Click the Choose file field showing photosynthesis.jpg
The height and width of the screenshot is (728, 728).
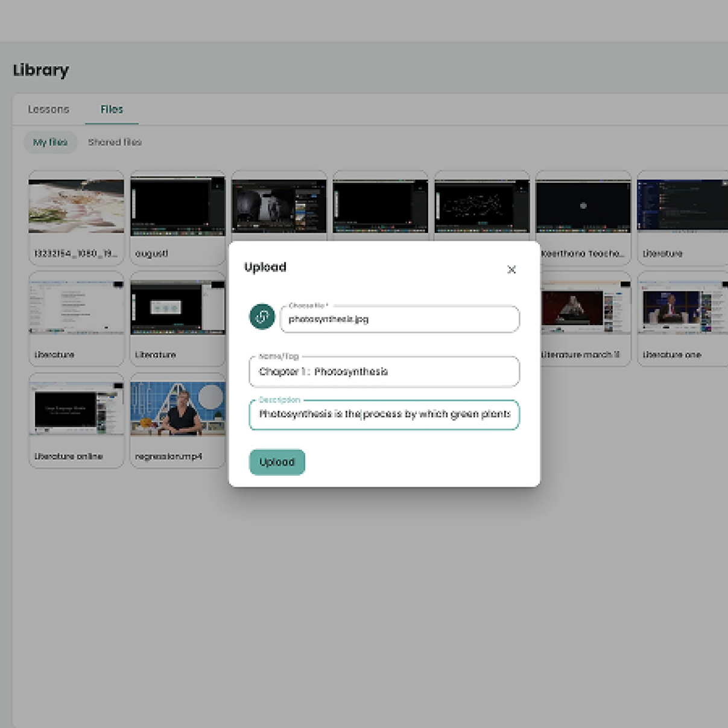(x=399, y=319)
